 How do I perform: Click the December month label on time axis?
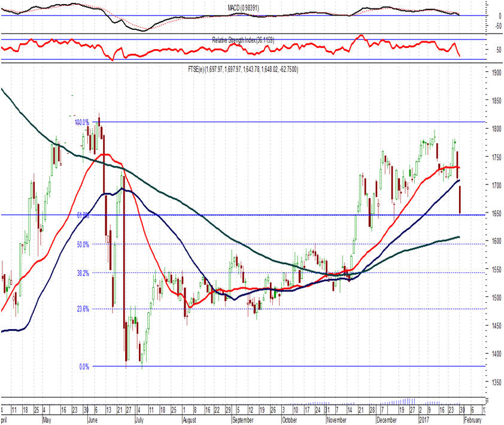387,420
